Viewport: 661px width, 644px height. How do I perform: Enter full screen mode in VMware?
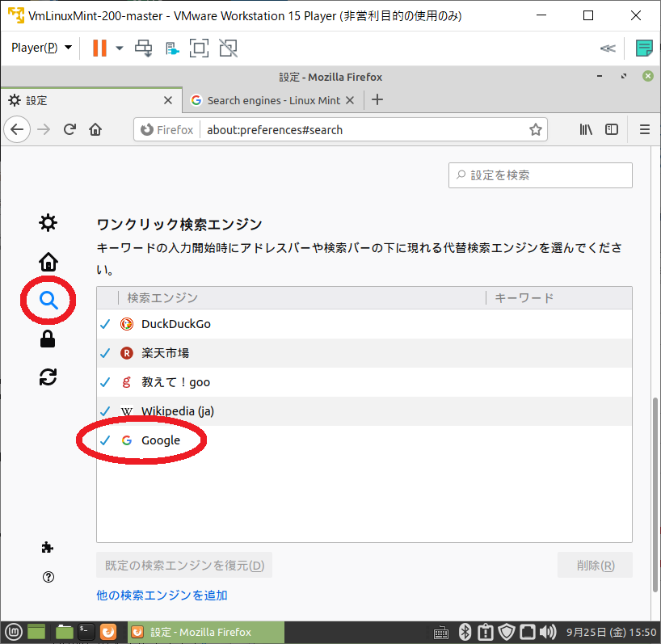pyautogui.click(x=199, y=48)
